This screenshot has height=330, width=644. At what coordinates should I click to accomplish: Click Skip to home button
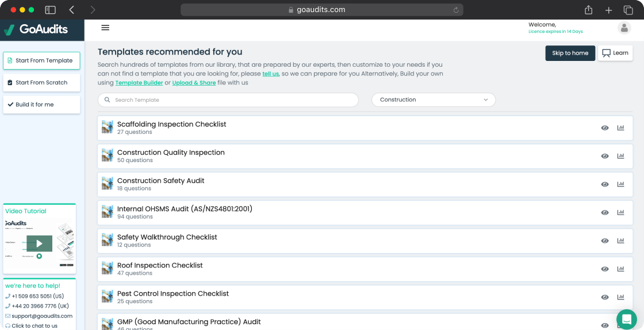570,53
